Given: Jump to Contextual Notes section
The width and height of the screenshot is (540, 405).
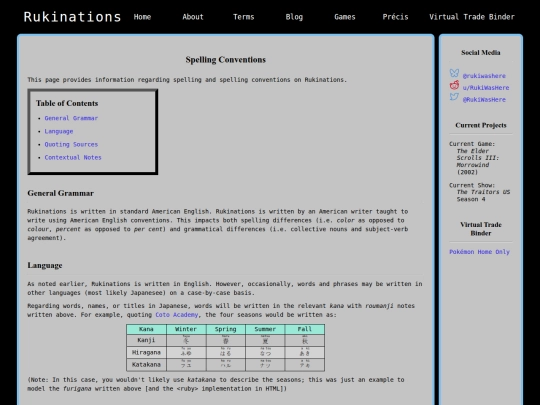Looking at the screenshot, I should click(x=73, y=157).
